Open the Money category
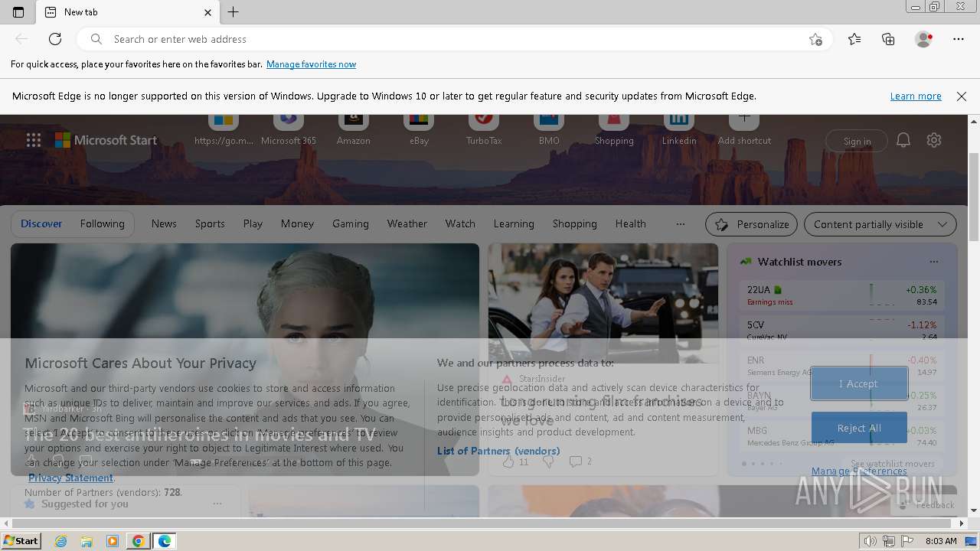The height and width of the screenshot is (551, 980). pyautogui.click(x=297, y=223)
